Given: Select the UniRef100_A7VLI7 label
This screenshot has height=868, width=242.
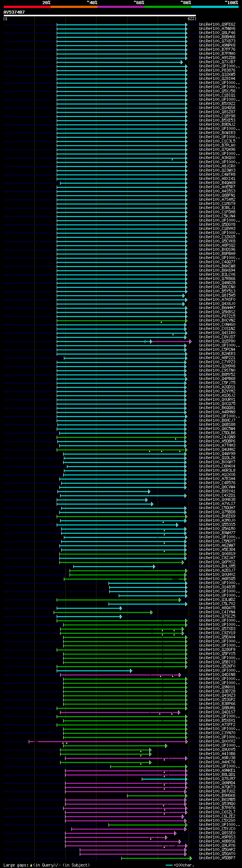Looking at the screenshot, I should [x=217, y=504].
